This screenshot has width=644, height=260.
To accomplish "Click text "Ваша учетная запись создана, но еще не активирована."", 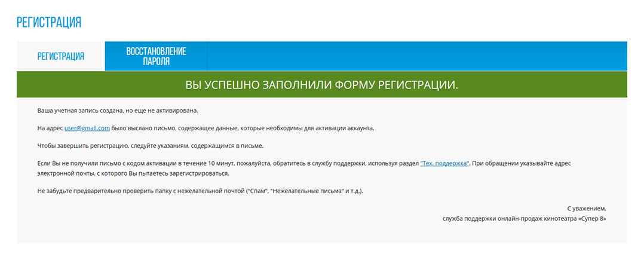I will point(118,111).
